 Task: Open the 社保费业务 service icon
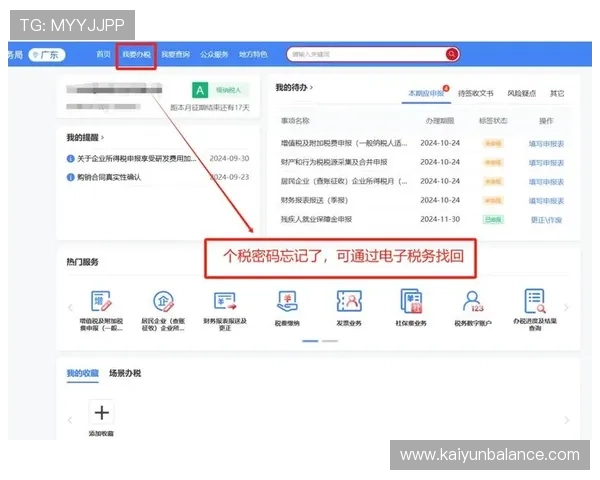pos(411,301)
